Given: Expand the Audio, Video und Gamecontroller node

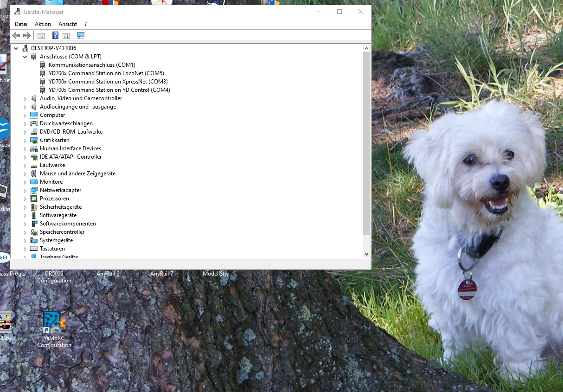Looking at the screenshot, I should 25,98.
